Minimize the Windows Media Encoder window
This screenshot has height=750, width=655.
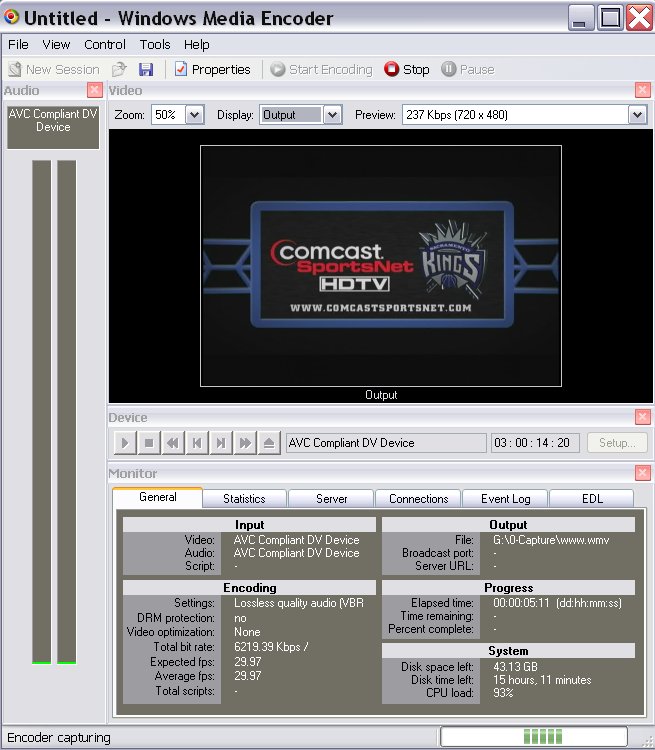tap(581, 18)
